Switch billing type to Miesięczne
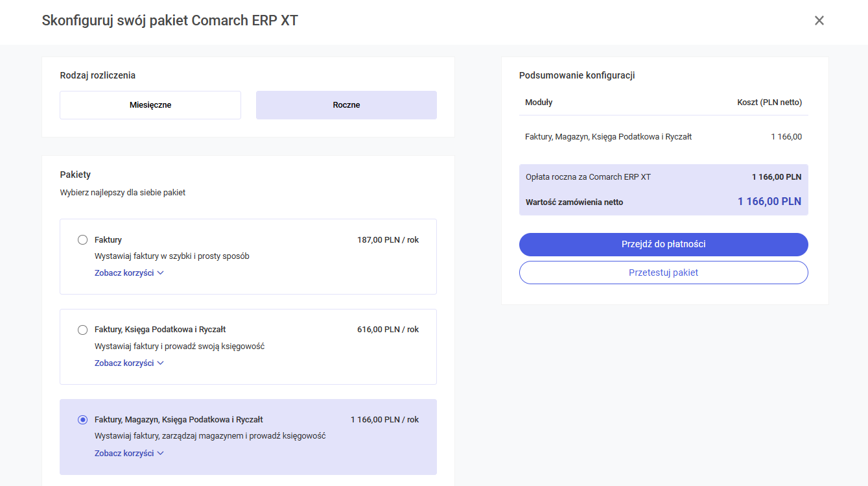 tap(150, 105)
